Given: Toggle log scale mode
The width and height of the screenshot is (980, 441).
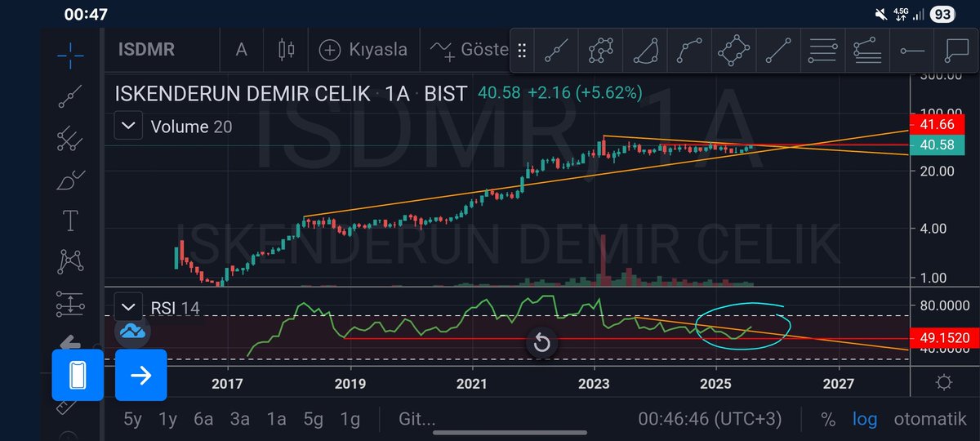Looking at the screenshot, I should tap(865, 420).
